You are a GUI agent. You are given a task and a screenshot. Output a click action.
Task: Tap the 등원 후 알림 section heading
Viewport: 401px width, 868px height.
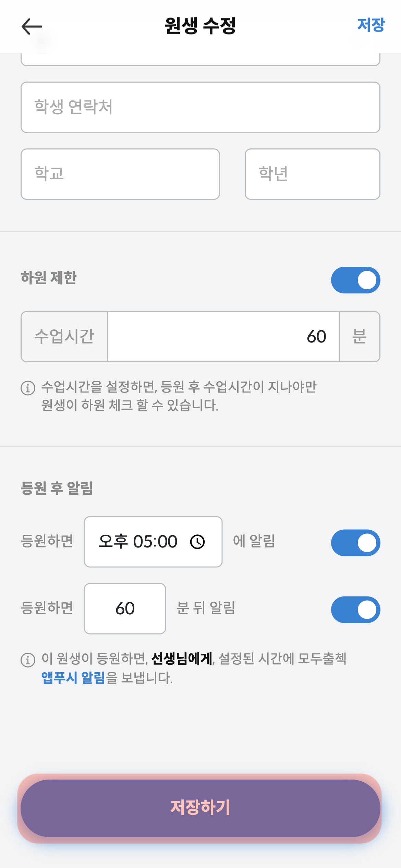tap(57, 488)
